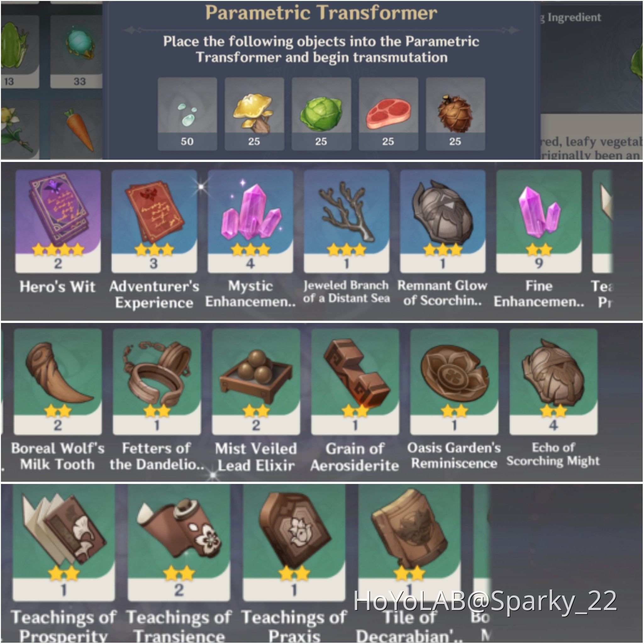The image size is (644, 644).
Task: Select the raw meat slot showing 25
Action: 388,114
